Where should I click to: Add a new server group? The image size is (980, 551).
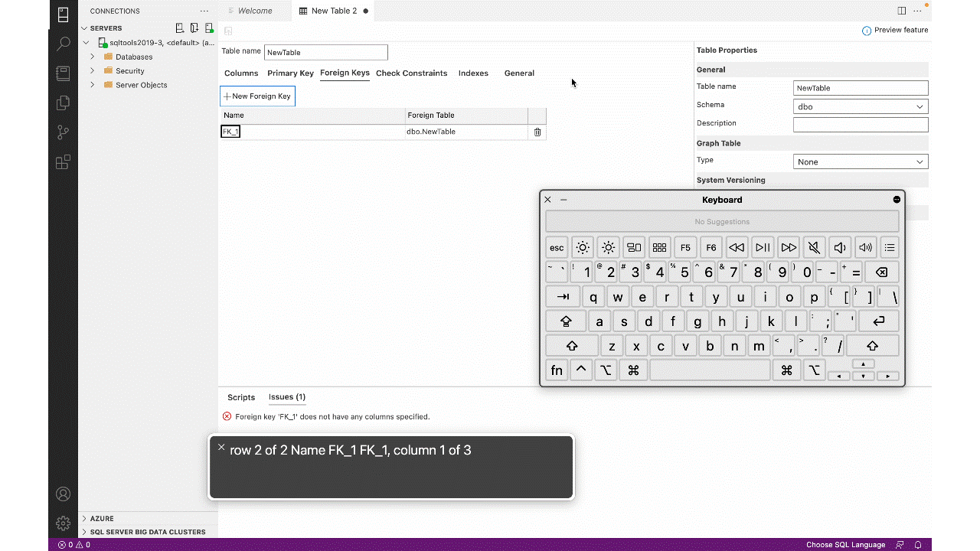[x=194, y=27]
